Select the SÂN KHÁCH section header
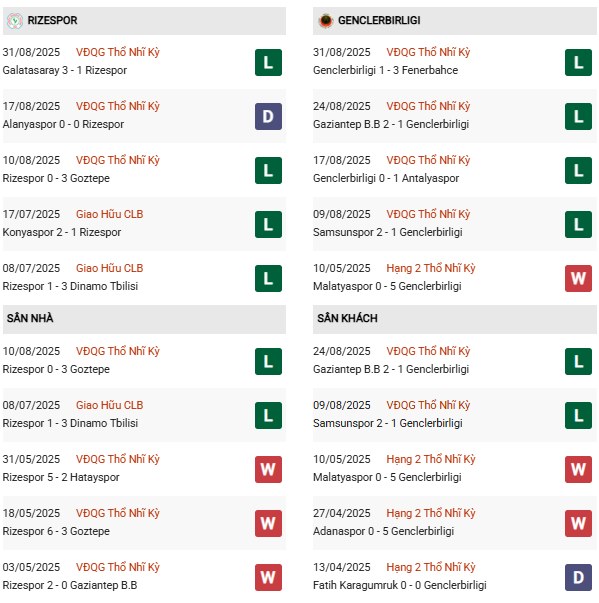This screenshot has width=599, height=603. [455, 319]
